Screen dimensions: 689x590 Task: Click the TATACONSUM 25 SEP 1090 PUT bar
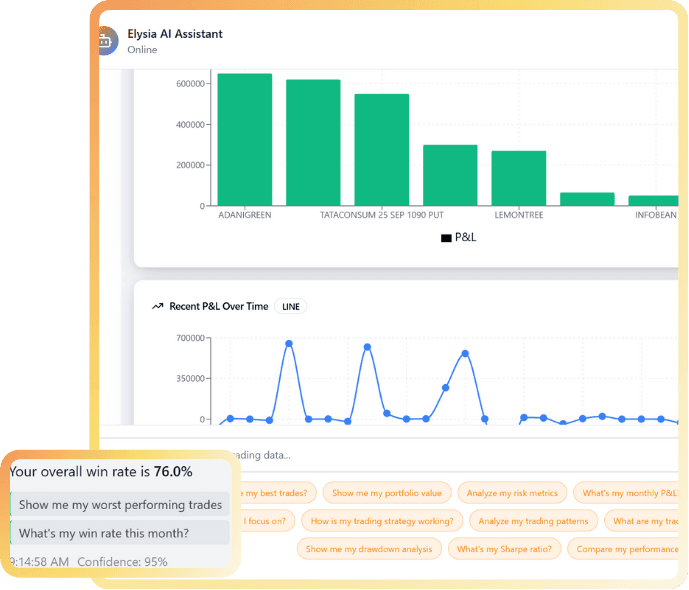pos(381,150)
